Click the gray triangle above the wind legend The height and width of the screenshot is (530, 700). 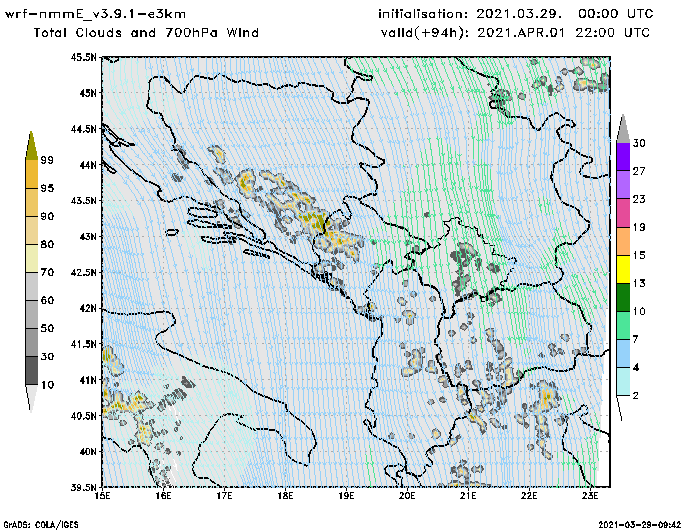(x=623, y=129)
